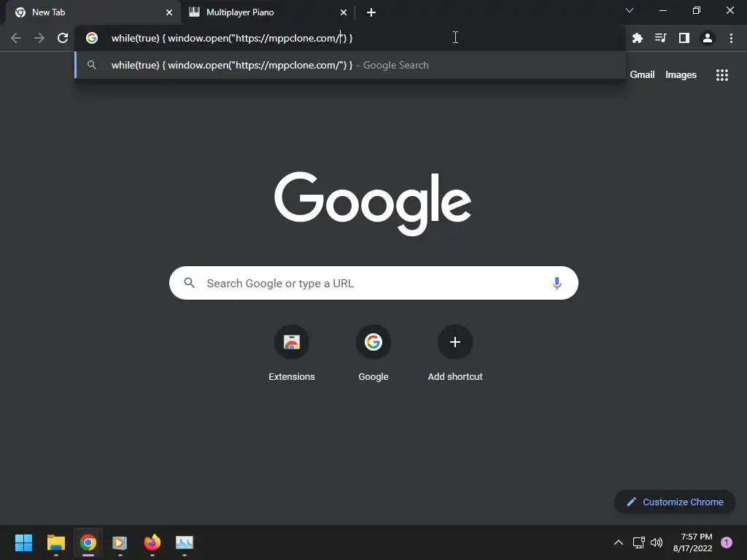Switch to the Multiplayer Piano tab

tap(268, 12)
